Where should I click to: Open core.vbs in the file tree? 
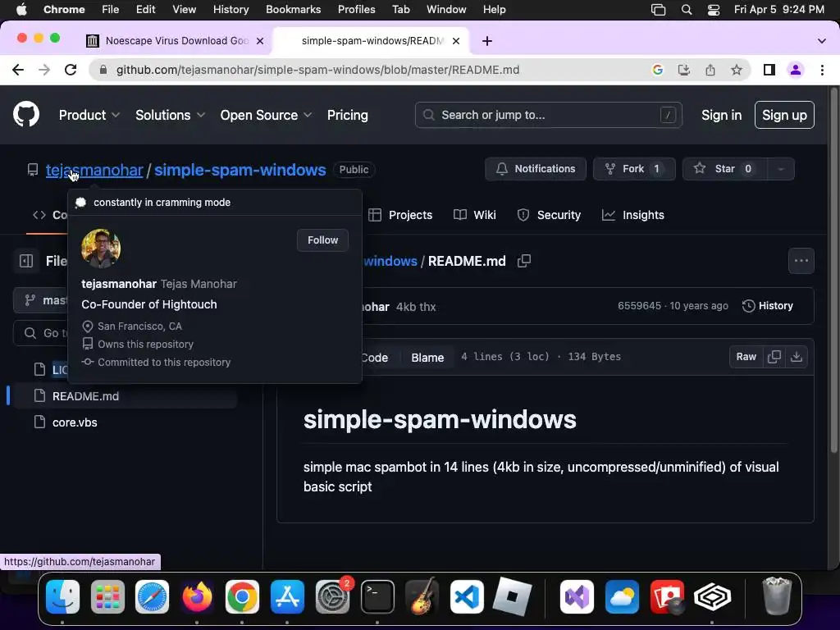tap(75, 422)
